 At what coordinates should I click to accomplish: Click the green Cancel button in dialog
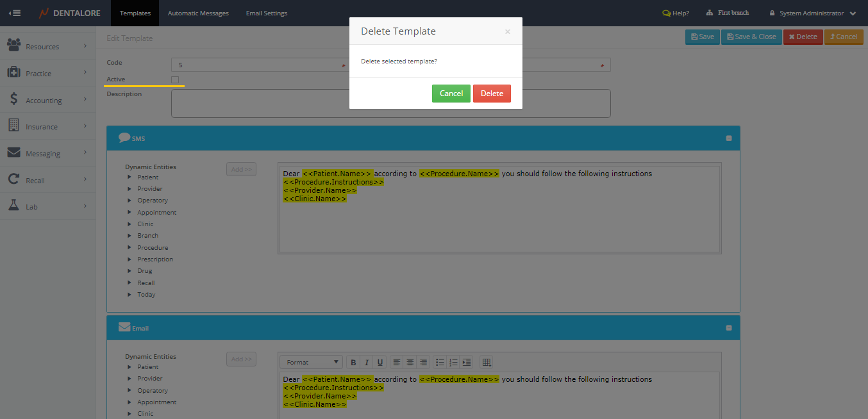tap(451, 94)
